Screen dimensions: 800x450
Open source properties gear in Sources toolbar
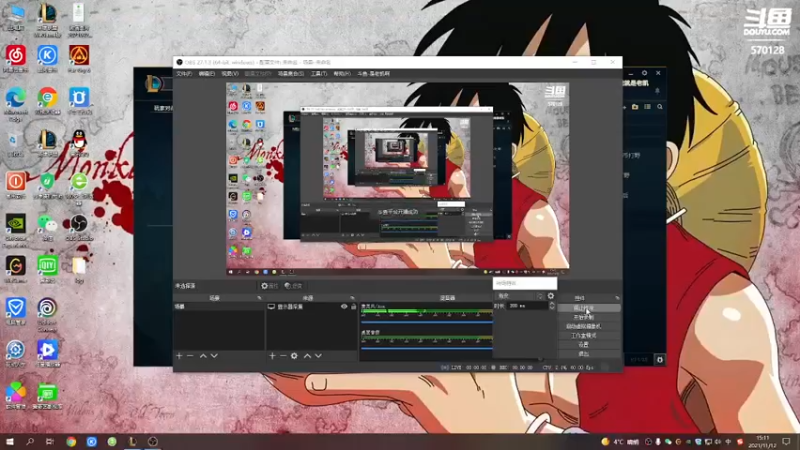coord(294,356)
